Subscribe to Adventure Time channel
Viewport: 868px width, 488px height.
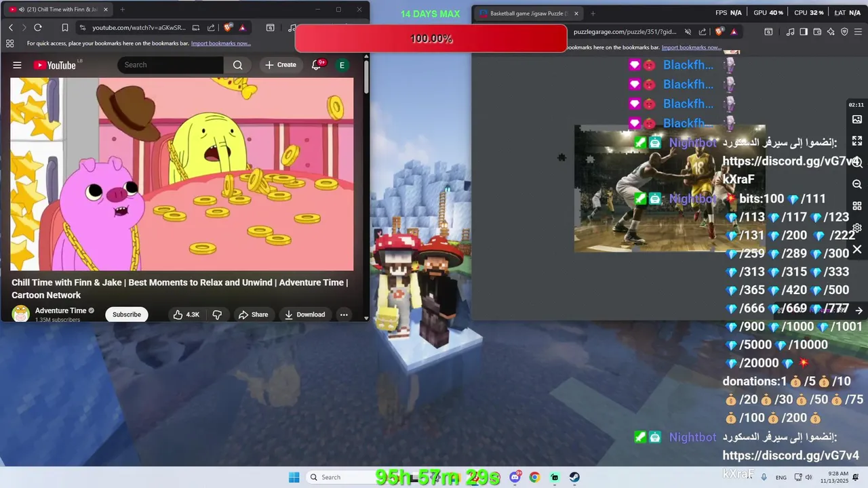pos(127,314)
